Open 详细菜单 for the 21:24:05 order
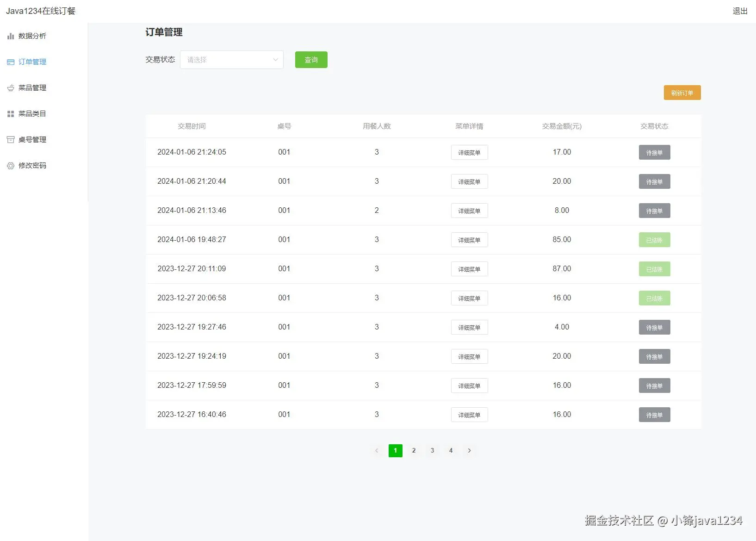 469,152
